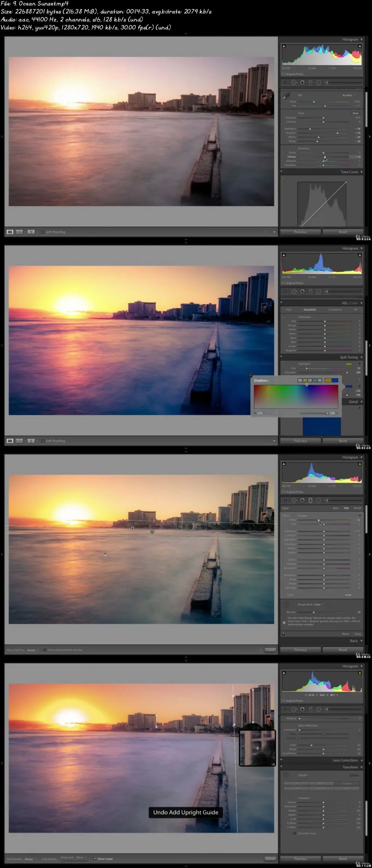Check Show Selected Mask Overlay box

pos(44,650)
